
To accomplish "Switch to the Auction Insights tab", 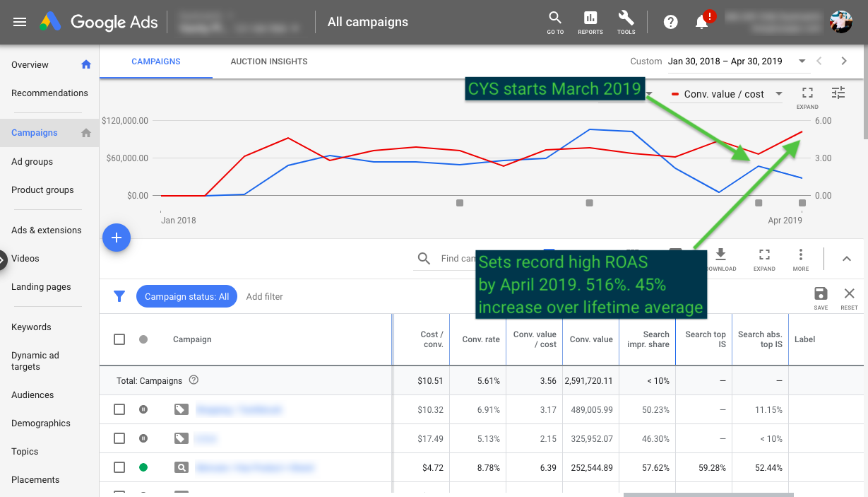I will [x=269, y=62].
